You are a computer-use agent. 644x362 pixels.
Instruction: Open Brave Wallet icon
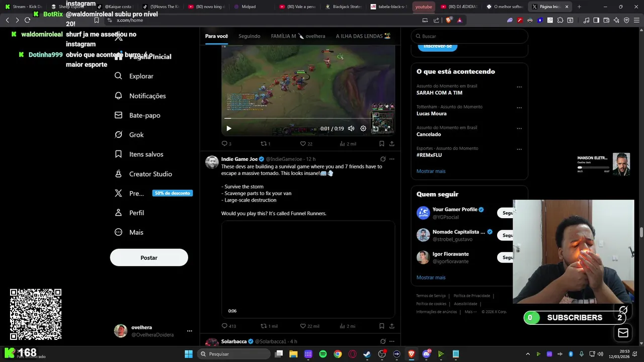click(606, 20)
